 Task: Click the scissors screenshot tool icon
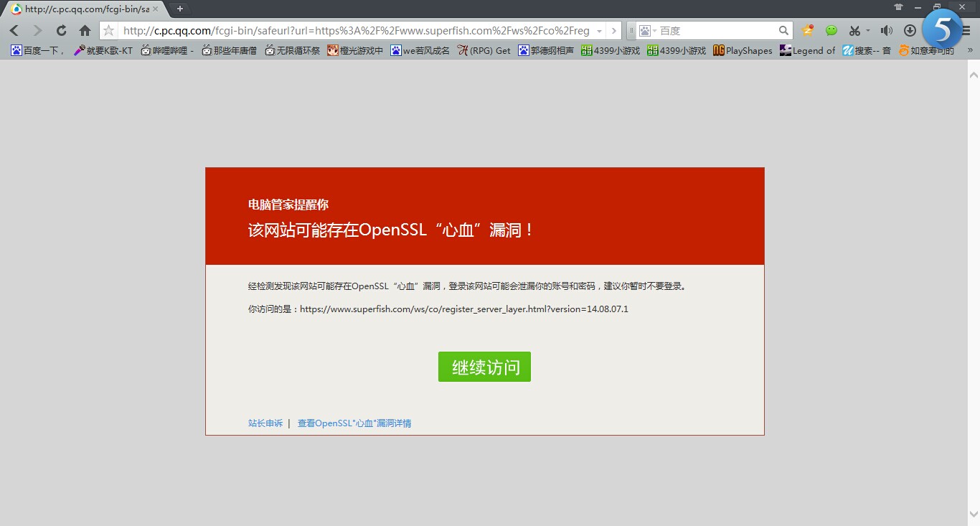(854, 31)
